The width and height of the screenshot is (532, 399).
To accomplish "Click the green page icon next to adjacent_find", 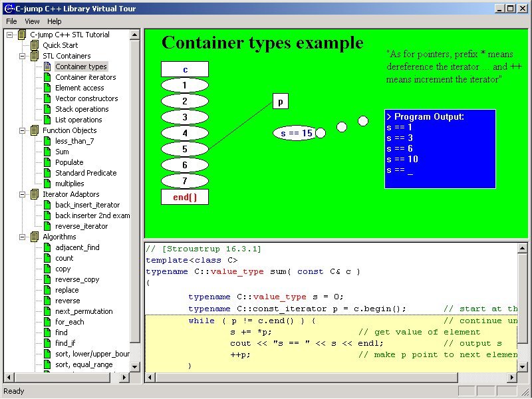I will pos(47,247).
